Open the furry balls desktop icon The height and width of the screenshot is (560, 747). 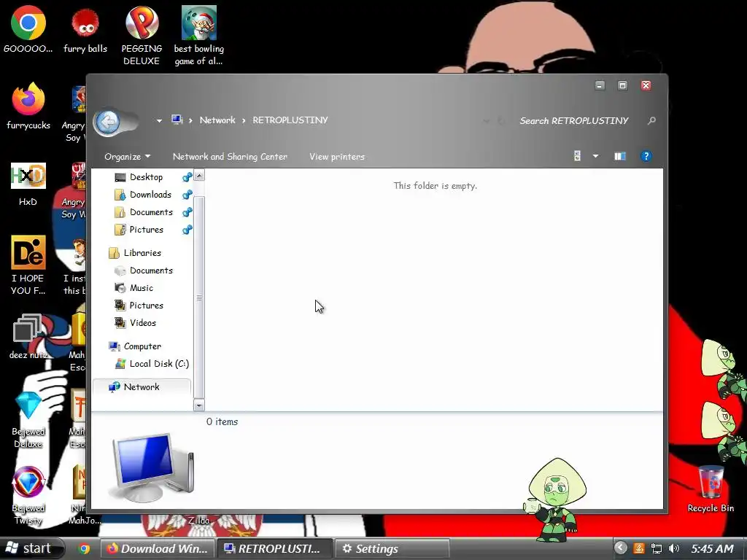pos(85,29)
